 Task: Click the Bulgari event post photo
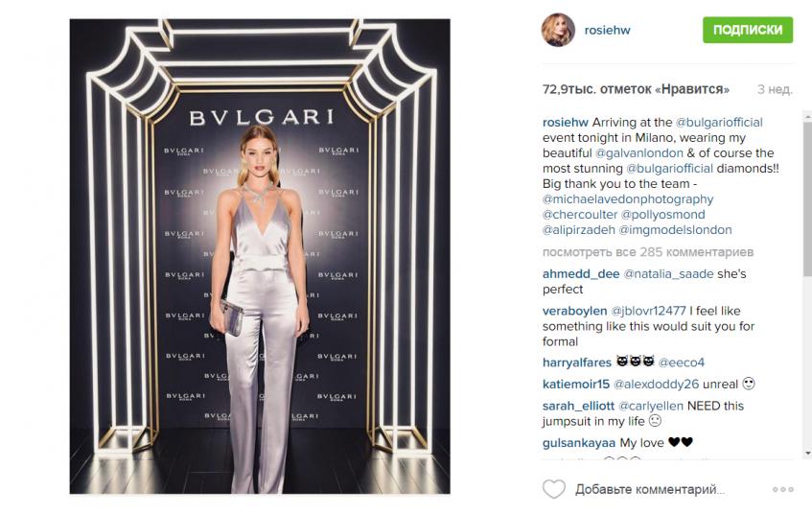tap(260, 256)
